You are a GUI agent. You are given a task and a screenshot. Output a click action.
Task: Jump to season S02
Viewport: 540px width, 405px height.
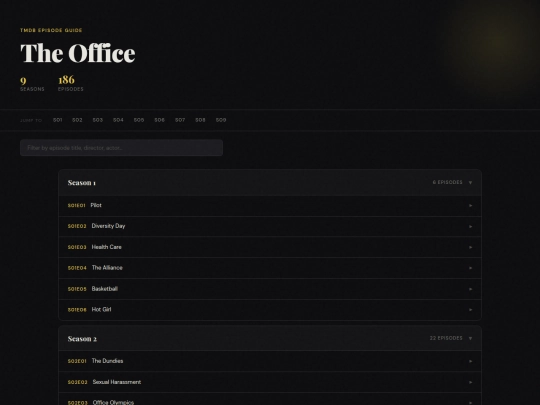coord(77,120)
